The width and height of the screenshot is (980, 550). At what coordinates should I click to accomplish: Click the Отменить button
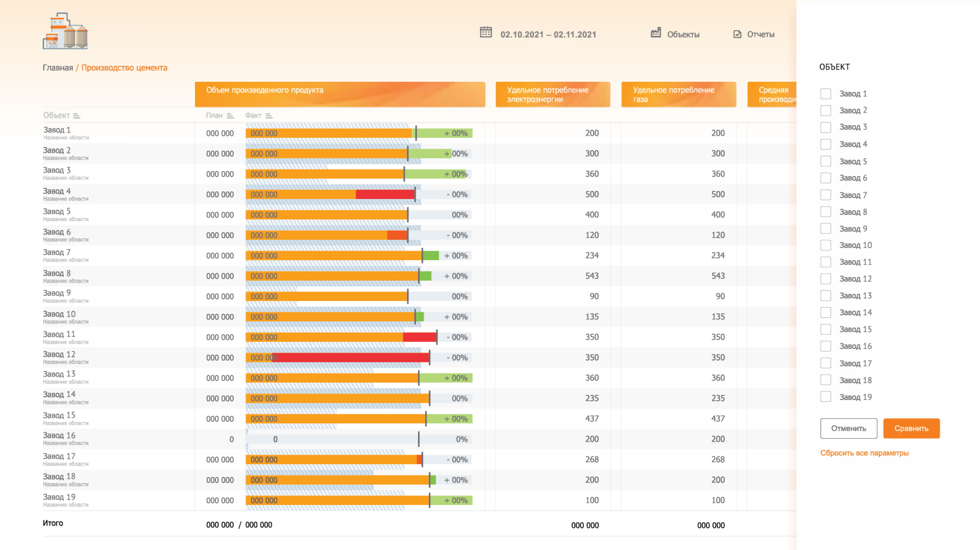pos(848,428)
